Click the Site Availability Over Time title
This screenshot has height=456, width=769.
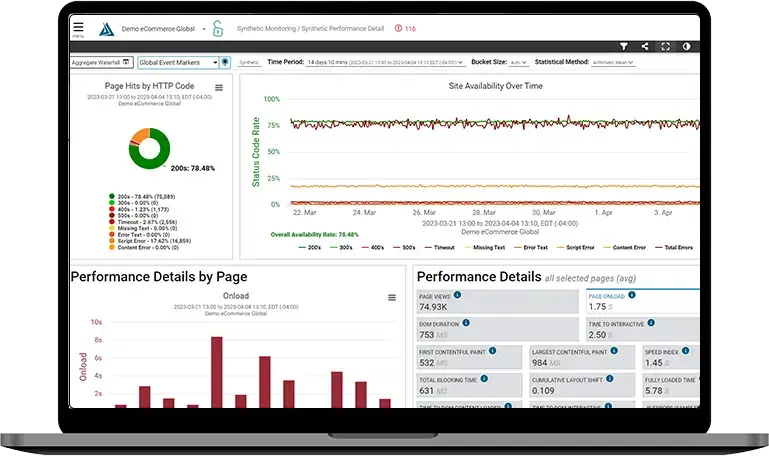[495, 86]
